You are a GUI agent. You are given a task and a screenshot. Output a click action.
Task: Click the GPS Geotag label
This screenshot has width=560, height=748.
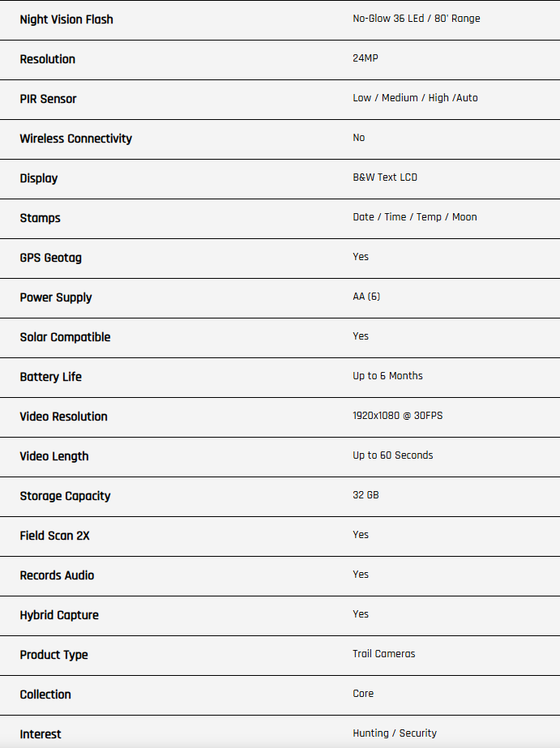point(51,258)
